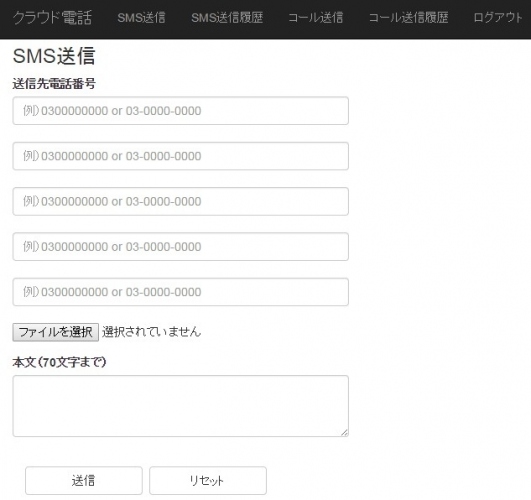
Task: Click the fourth phone number input field
Action: click(180, 247)
